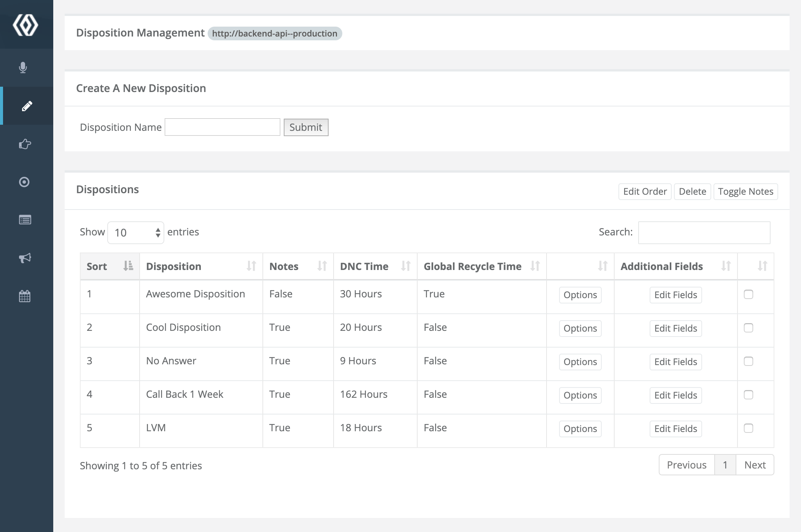Click the LVM name cell
The width and height of the screenshot is (801, 532).
[201, 431]
